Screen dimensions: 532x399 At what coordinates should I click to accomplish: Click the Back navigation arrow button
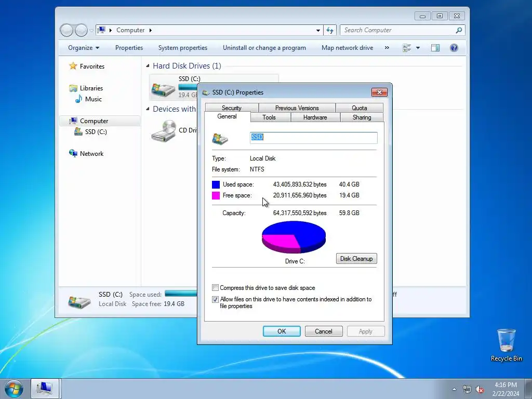coord(66,30)
